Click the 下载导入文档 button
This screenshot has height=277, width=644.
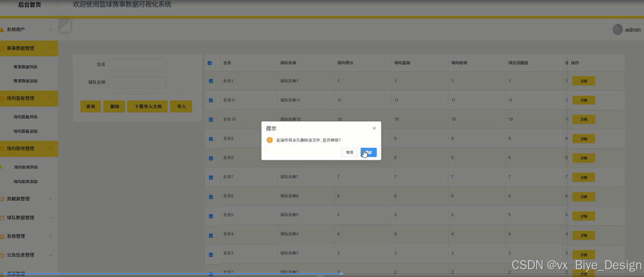click(x=148, y=107)
